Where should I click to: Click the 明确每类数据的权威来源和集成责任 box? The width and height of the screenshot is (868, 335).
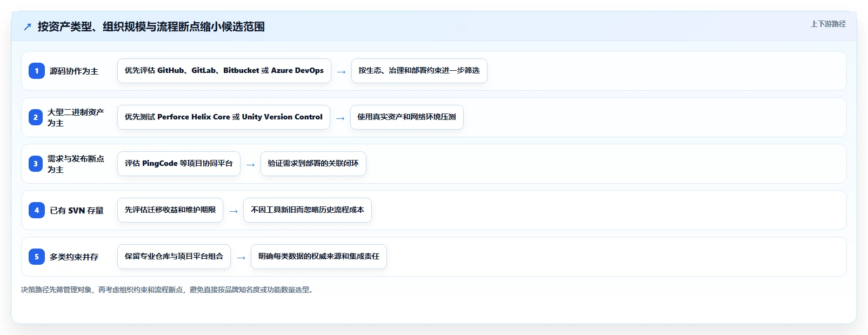click(x=319, y=257)
